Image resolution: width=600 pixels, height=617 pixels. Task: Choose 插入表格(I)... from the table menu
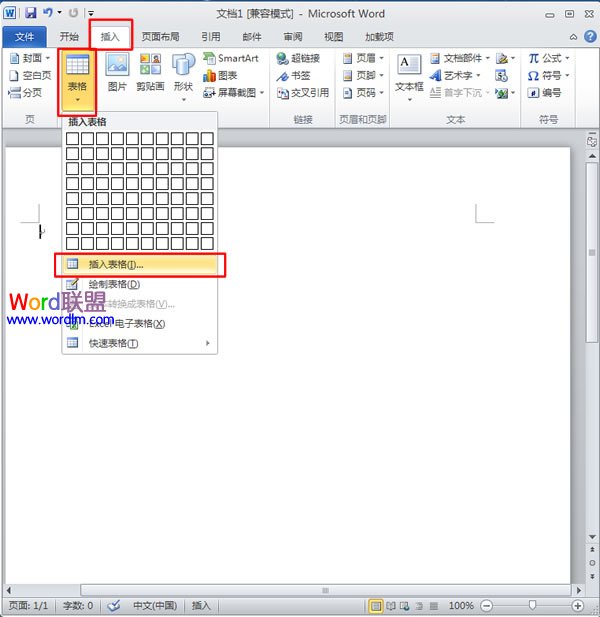140,264
